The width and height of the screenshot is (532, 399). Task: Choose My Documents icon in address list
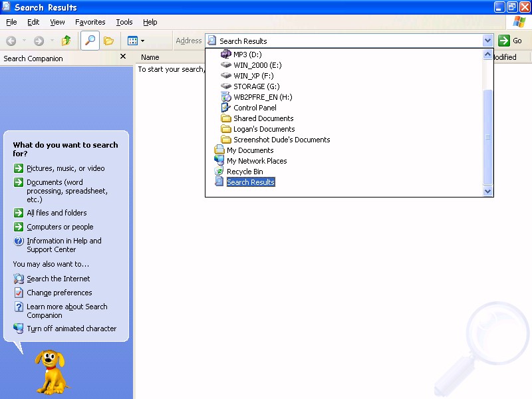click(x=219, y=150)
